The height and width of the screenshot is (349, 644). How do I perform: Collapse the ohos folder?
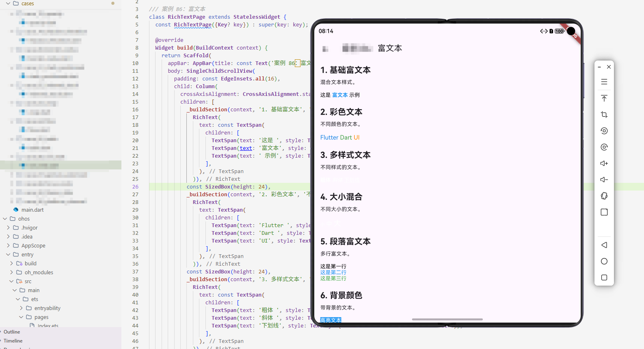click(5, 219)
